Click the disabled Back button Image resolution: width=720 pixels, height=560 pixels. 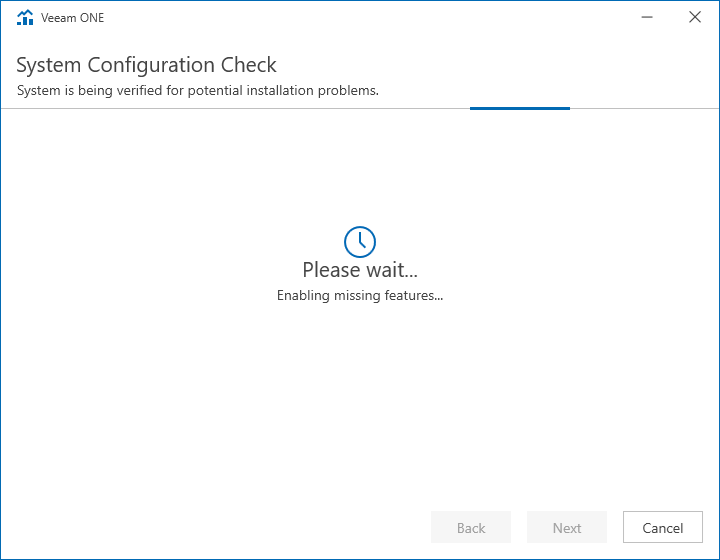click(471, 527)
